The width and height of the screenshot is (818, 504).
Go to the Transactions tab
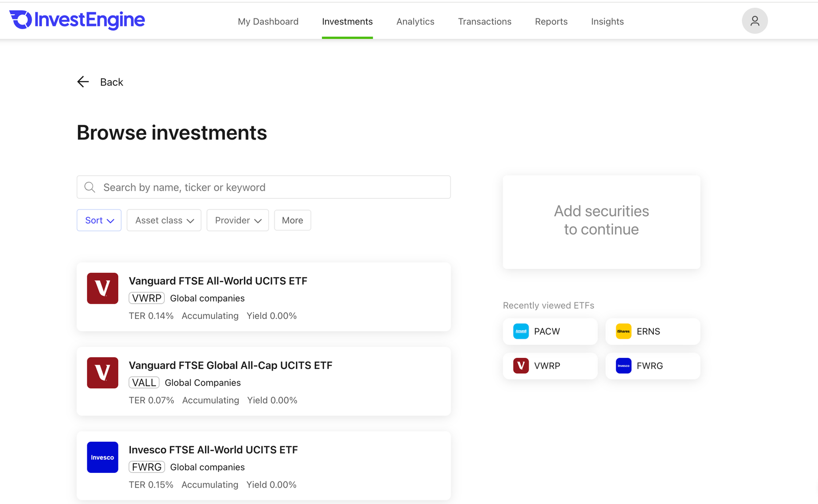[485, 21]
